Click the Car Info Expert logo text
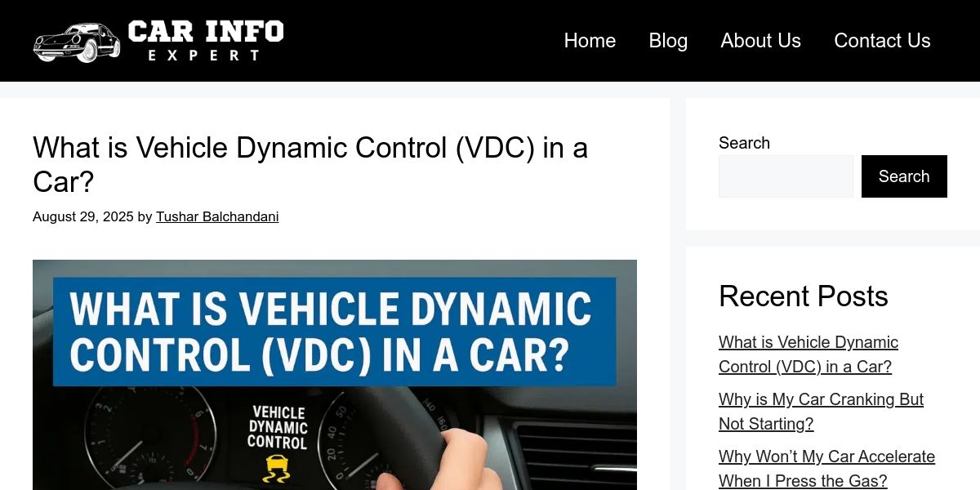 coord(205,41)
